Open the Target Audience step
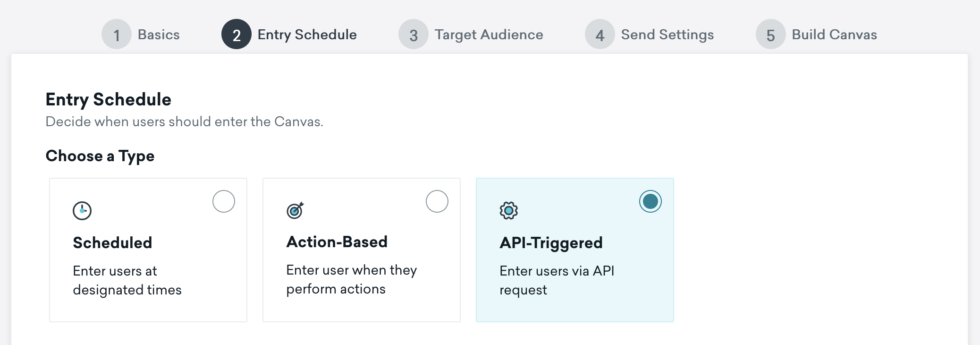Viewport: 980px width, 345px height. point(489,34)
